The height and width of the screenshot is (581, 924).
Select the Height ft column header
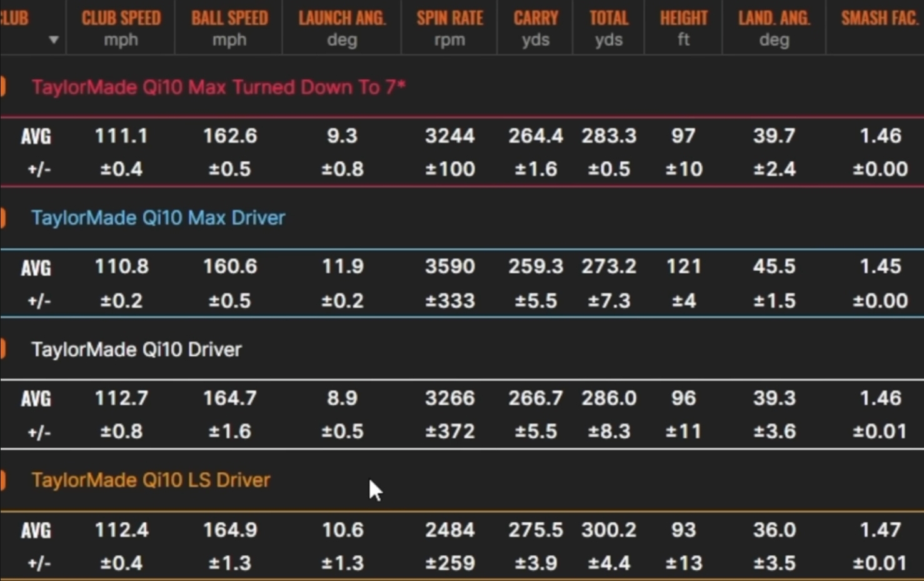point(683,28)
